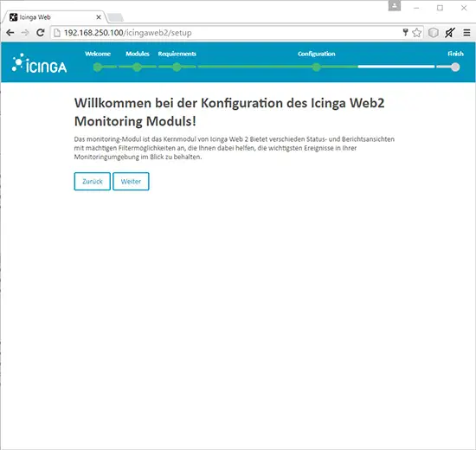Viewport: 476px width, 450px height.
Task: Click the Chrome user profile icon
Action: coord(395,6)
